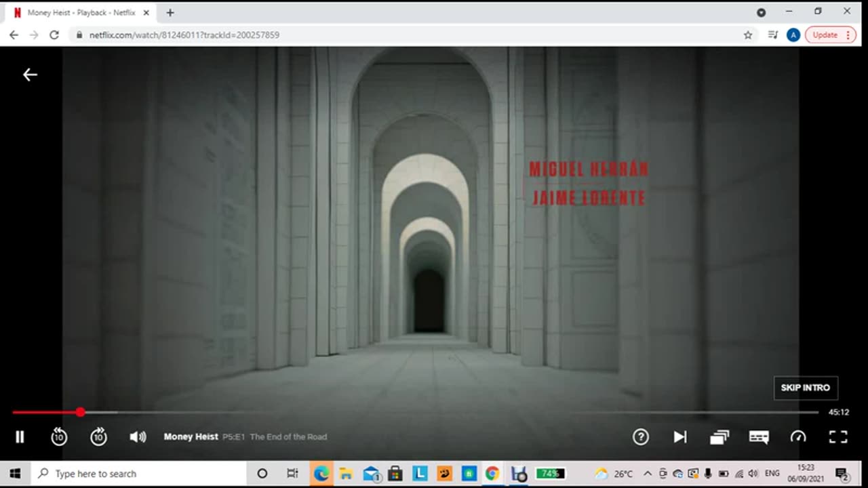The height and width of the screenshot is (488, 868).
Task: Switch the ENG input language
Action: pyautogui.click(x=772, y=474)
